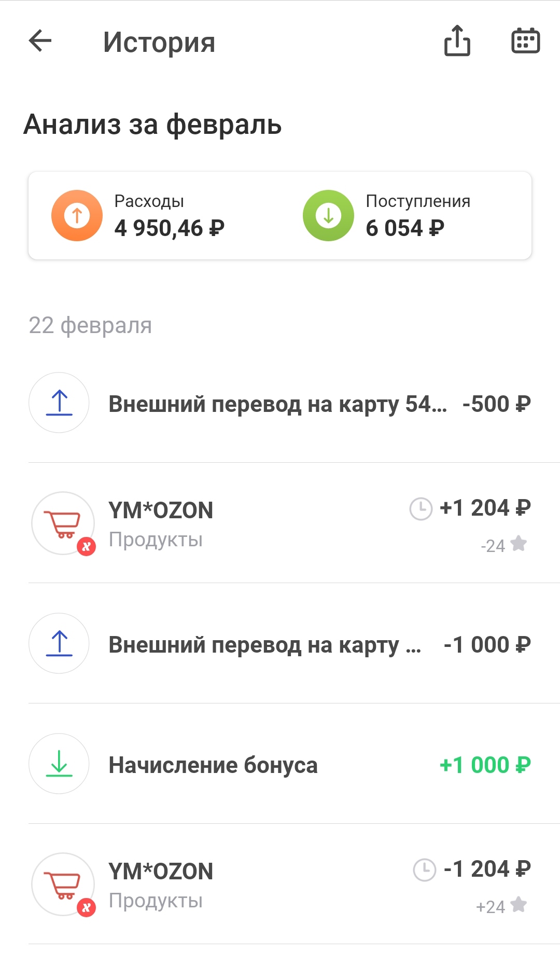Tap upload icon of the -500 ₽ transfer
560x953 pixels.
(59, 403)
